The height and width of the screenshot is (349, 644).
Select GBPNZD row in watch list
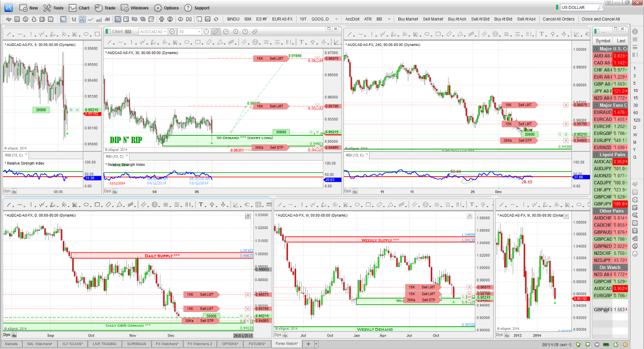pos(610,246)
